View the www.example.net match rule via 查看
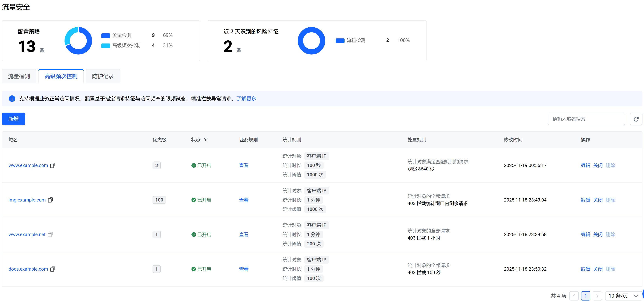Image resolution: width=644 pixels, height=304 pixels. coord(243,235)
